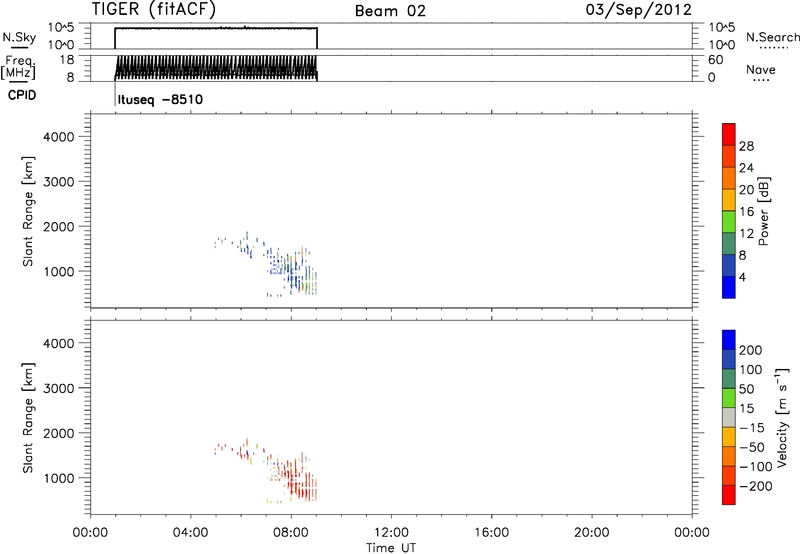Click the "Velocity [m s-1]" color bar title
This screenshot has height=554, width=800.
pyautogui.click(x=783, y=417)
